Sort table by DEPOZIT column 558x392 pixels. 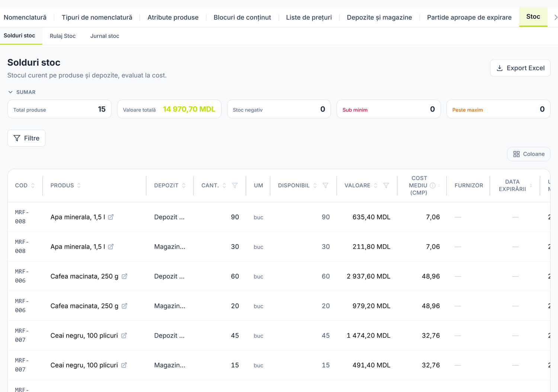point(184,186)
